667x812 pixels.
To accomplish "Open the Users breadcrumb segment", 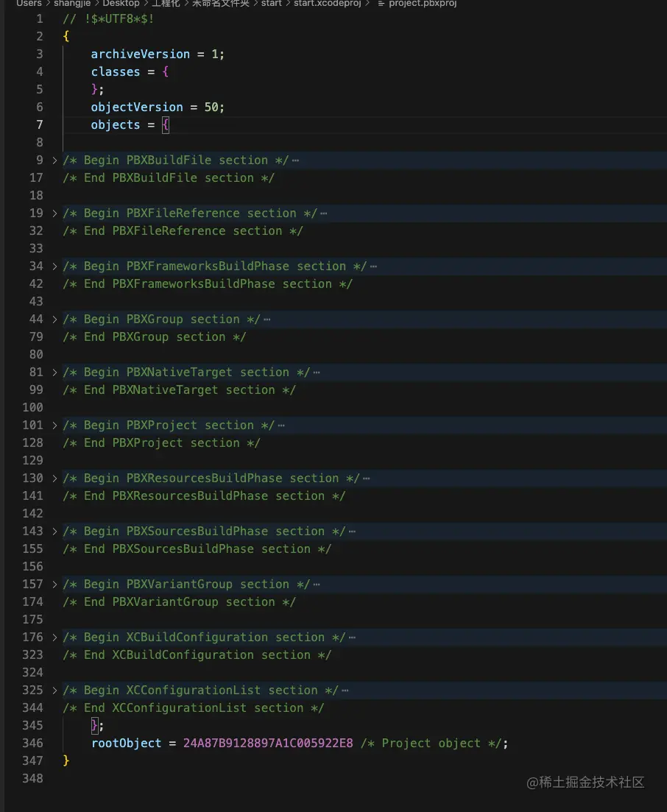I will [29, 3].
